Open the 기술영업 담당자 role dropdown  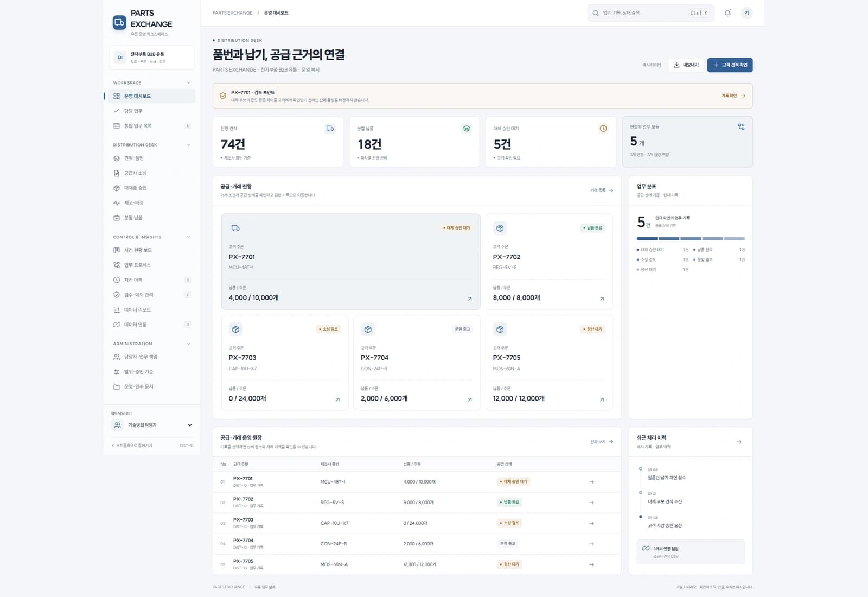(152, 425)
